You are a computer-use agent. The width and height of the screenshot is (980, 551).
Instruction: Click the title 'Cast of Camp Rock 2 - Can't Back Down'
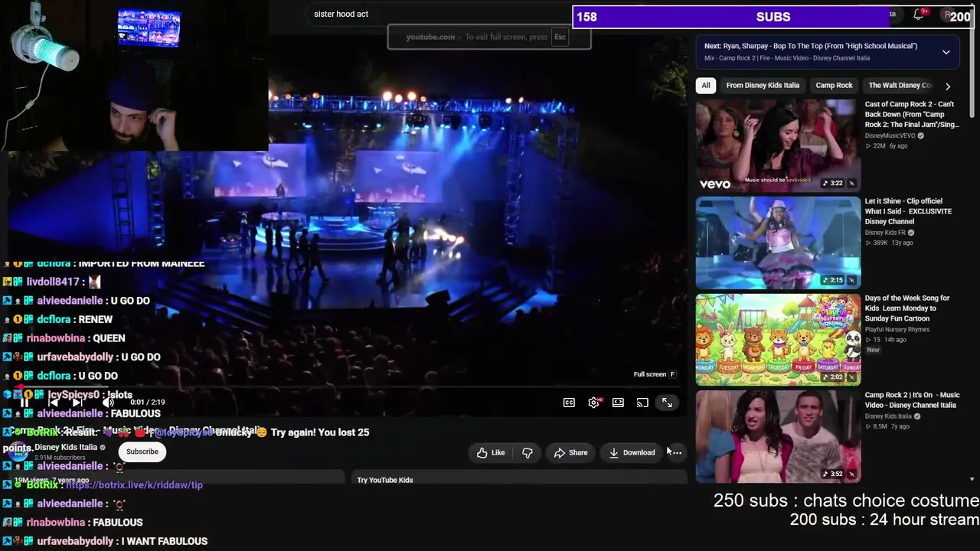pyautogui.click(x=912, y=114)
